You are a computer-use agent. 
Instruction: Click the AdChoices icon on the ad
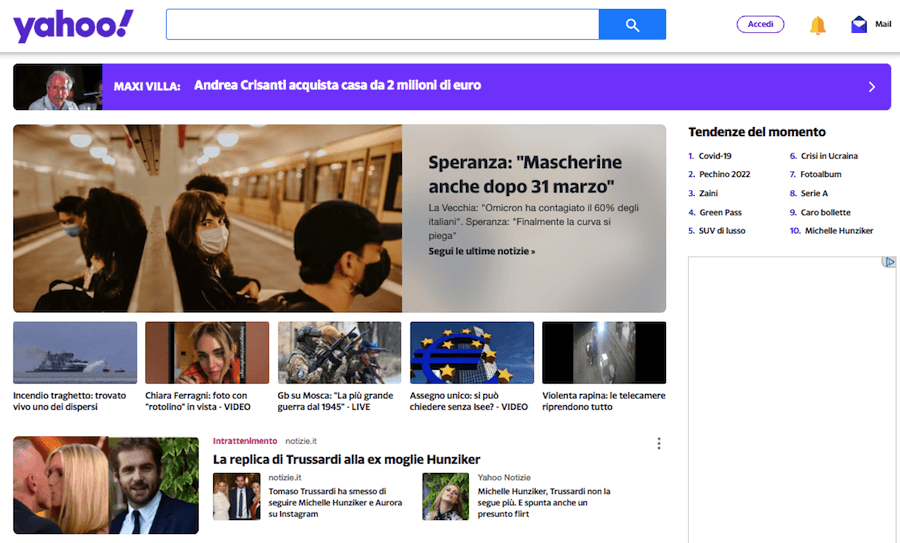889,262
